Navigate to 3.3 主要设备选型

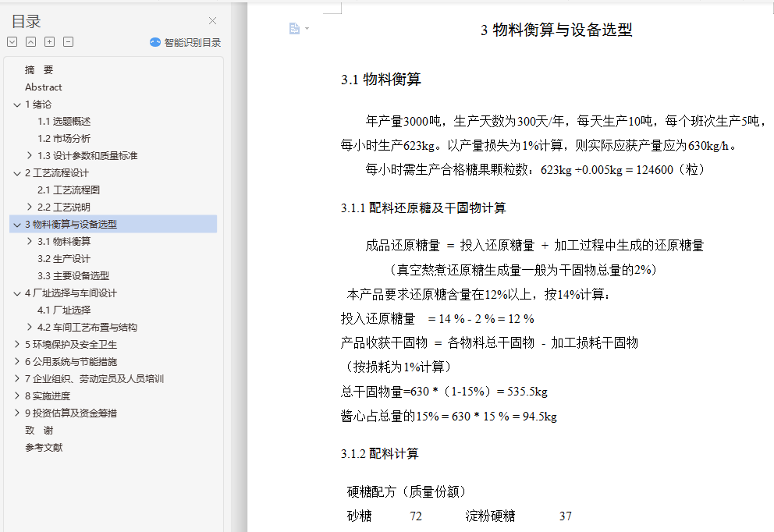point(73,276)
